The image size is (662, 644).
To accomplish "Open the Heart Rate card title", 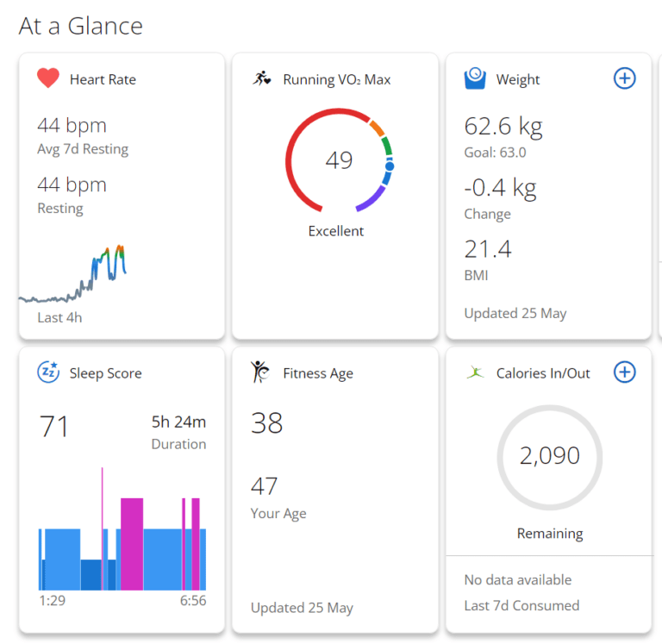I will click(x=103, y=79).
